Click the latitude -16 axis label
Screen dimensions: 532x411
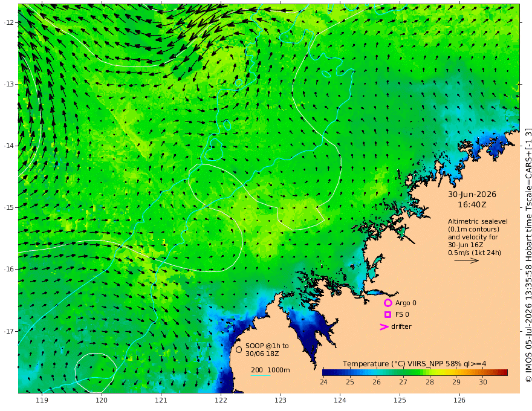click(x=9, y=269)
